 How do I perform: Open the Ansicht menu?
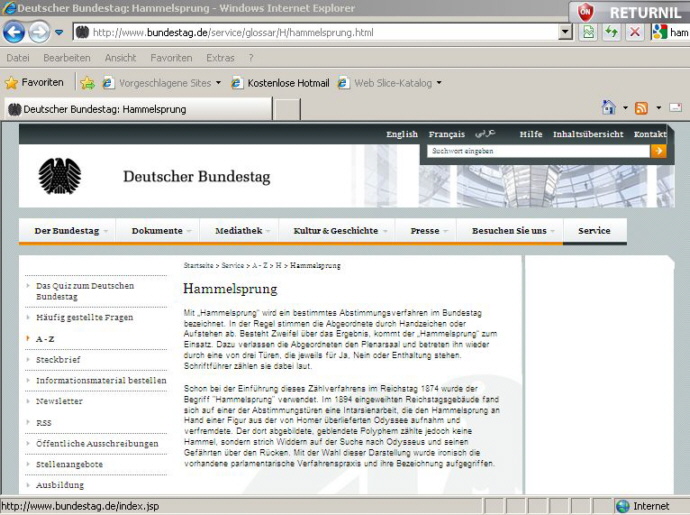coord(120,58)
